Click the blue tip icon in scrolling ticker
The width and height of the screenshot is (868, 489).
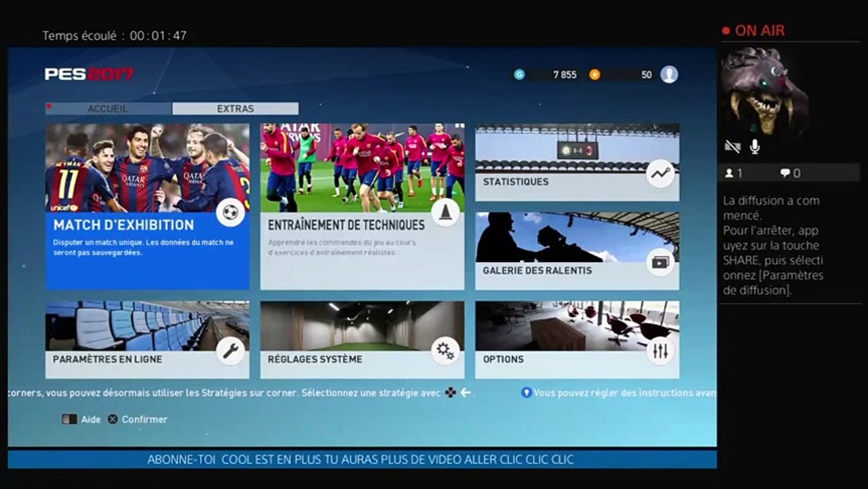pyautogui.click(x=526, y=393)
